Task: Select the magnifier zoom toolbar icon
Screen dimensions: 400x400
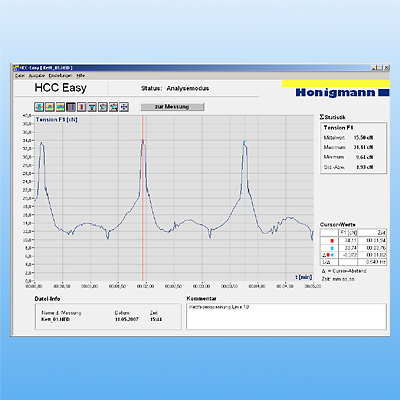Action: coord(114,107)
